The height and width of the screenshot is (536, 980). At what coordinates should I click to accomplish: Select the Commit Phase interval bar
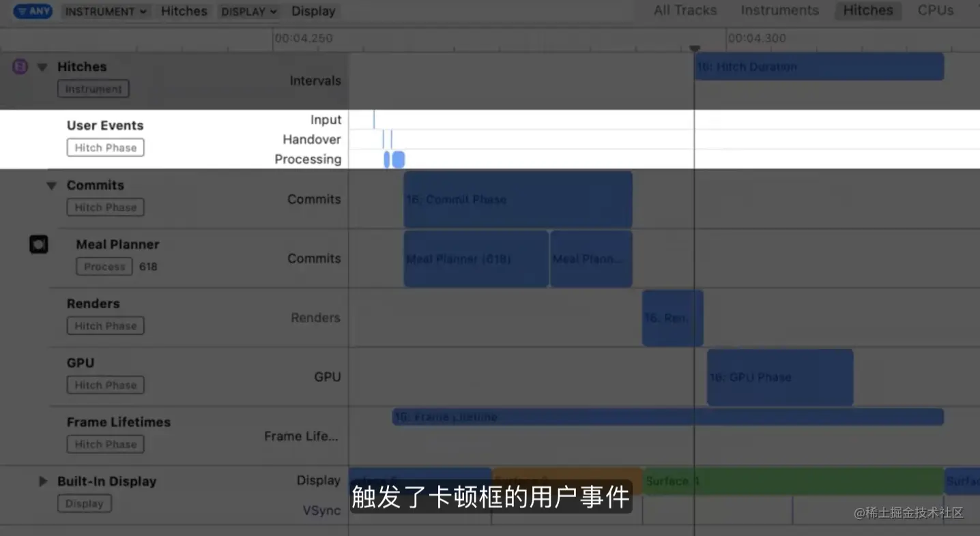(518, 199)
